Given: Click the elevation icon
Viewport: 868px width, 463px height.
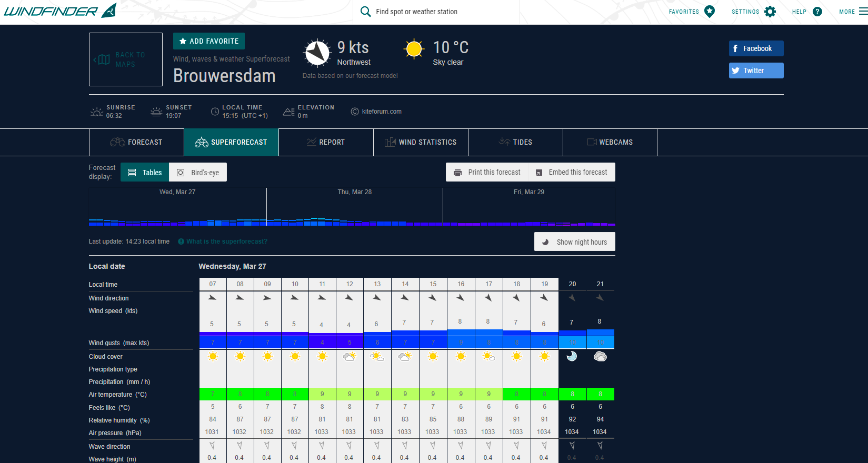Looking at the screenshot, I should [289, 112].
